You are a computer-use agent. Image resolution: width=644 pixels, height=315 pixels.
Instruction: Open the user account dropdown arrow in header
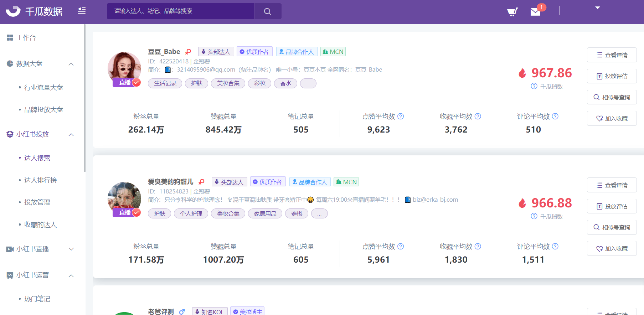pyautogui.click(x=598, y=8)
